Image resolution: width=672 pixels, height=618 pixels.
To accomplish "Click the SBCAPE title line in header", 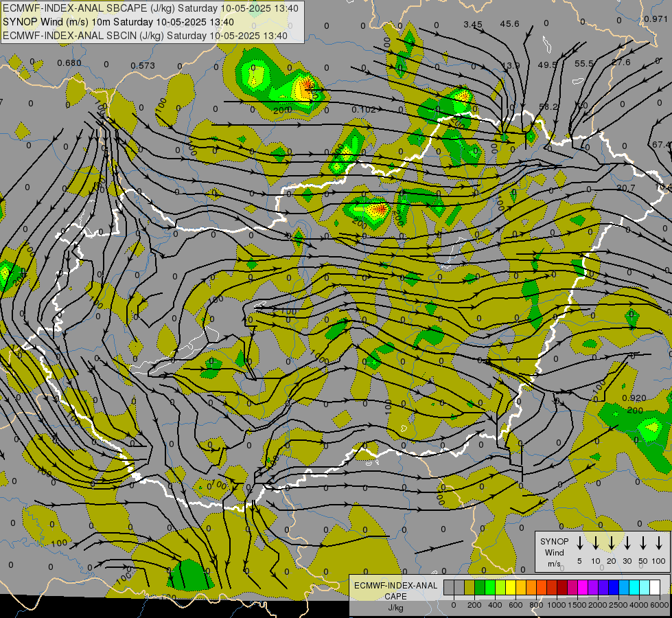I will (150, 8).
